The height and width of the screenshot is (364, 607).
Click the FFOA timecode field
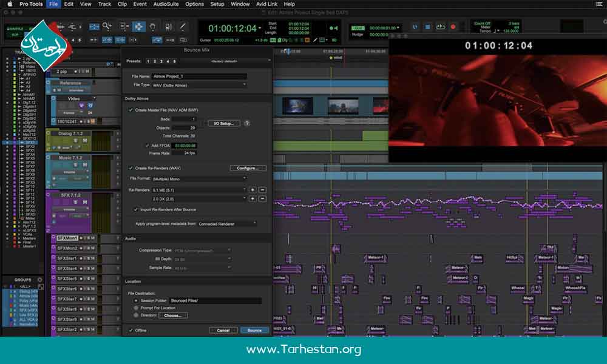[185, 146]
